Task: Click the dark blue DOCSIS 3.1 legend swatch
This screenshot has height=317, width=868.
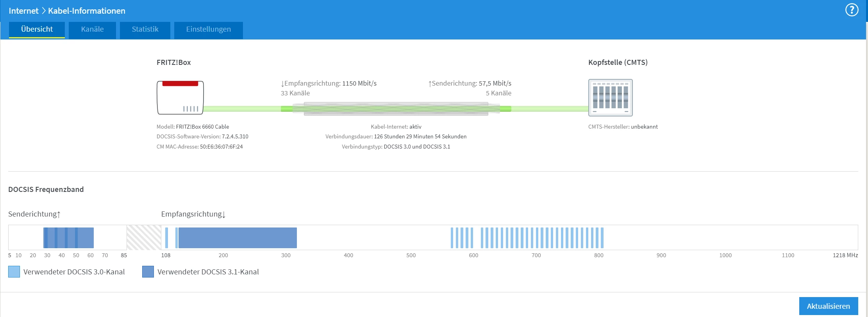Action: pyautogui.click(x=148, y=272)
